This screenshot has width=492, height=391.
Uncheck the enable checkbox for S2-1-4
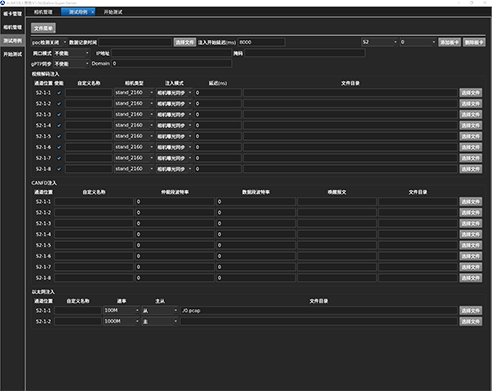click(59, 126)
